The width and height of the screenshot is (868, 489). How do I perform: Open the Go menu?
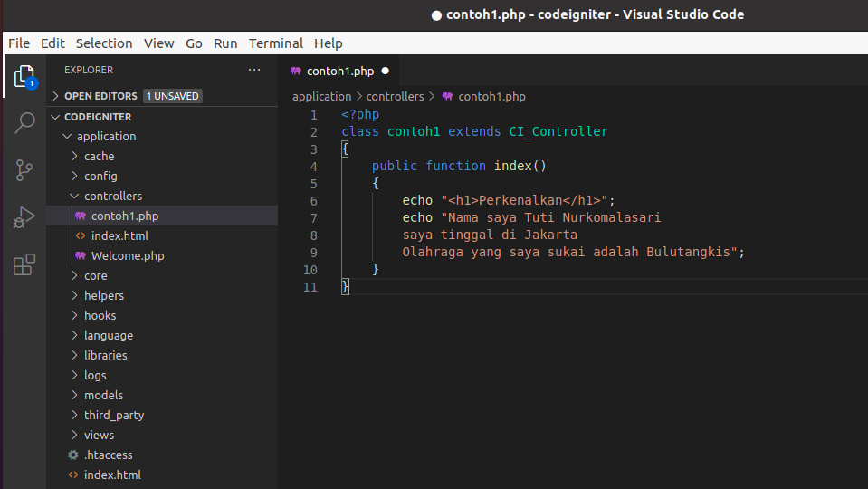[x=194, y=43]
